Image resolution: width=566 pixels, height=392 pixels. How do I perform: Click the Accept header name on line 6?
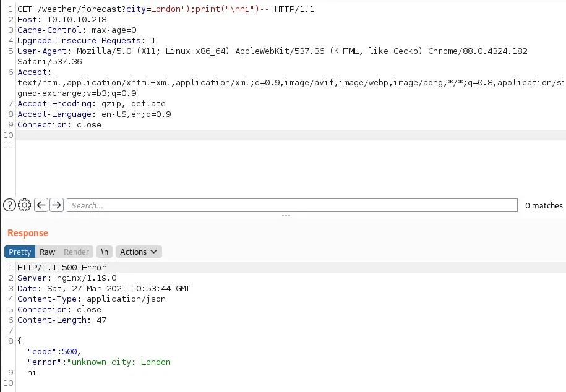pos(34,72)
